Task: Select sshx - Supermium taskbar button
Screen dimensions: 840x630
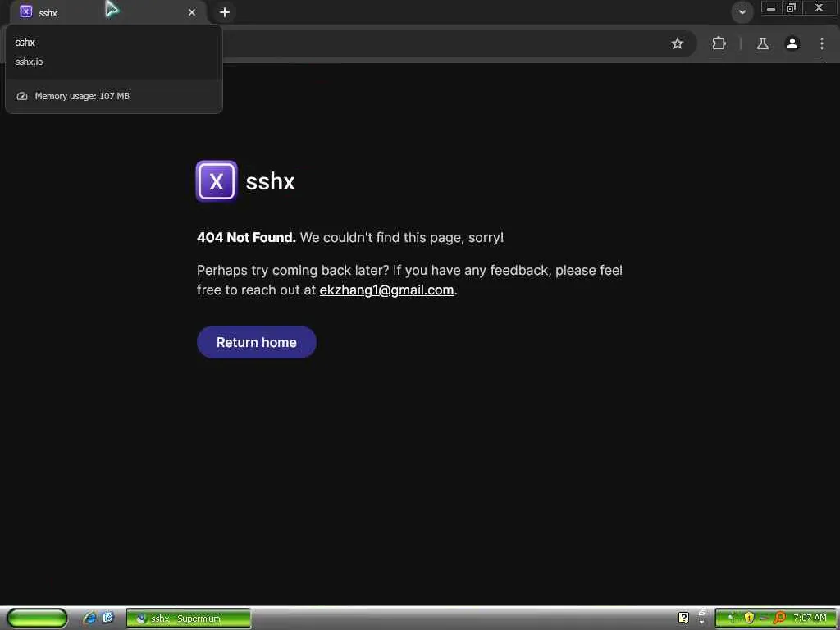Action: 188,619
